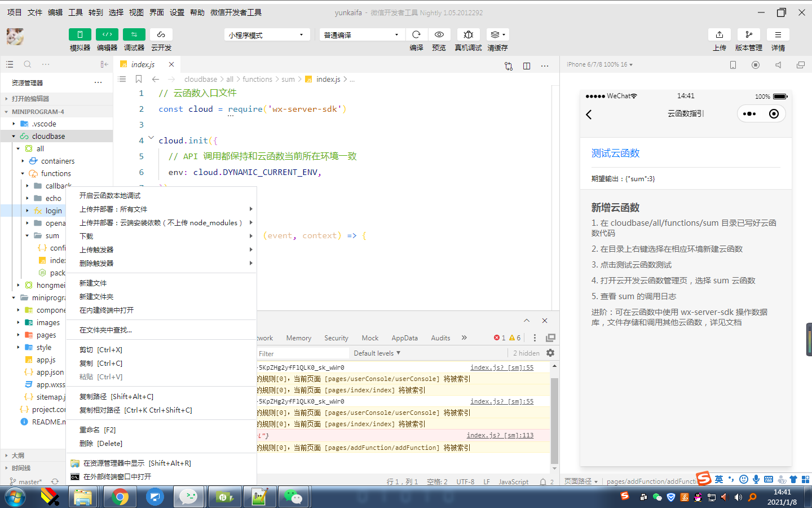Switch to the AppData tab
Image resolution: width=812 pixels, height=508 pixels.
tap(405, 338)
